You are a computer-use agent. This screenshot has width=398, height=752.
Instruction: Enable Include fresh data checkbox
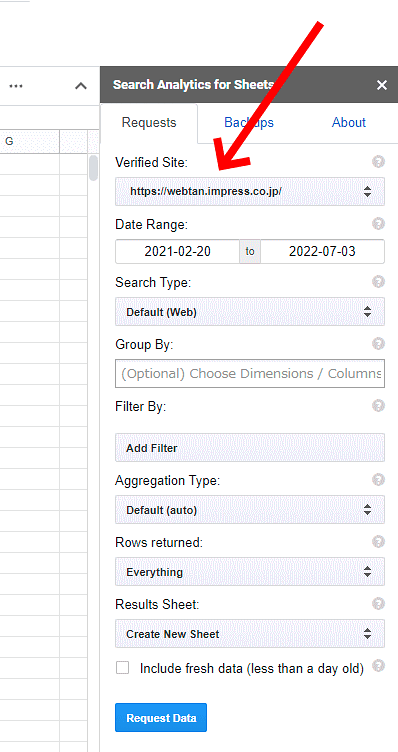(x=123, y=668)
